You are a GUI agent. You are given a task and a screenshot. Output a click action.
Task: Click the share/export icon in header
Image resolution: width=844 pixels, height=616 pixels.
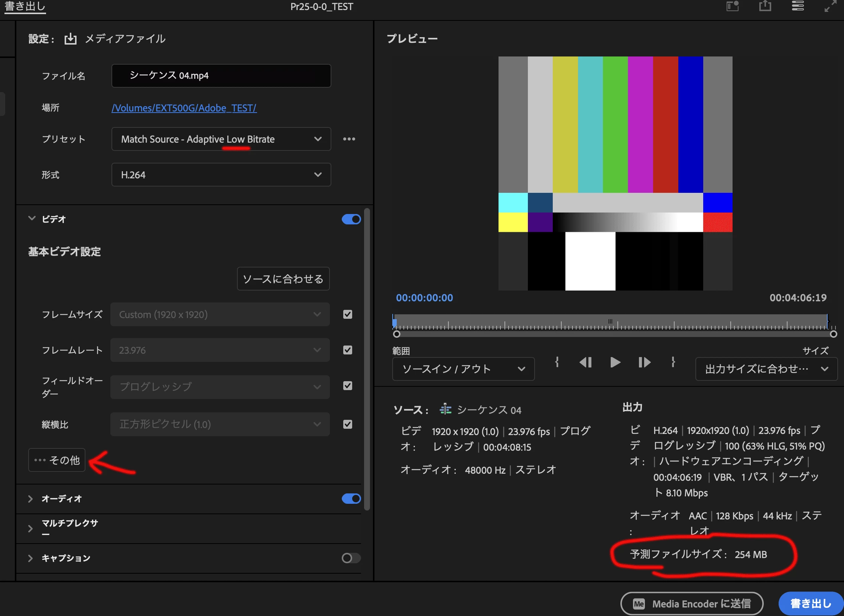(x=765, y=6)
